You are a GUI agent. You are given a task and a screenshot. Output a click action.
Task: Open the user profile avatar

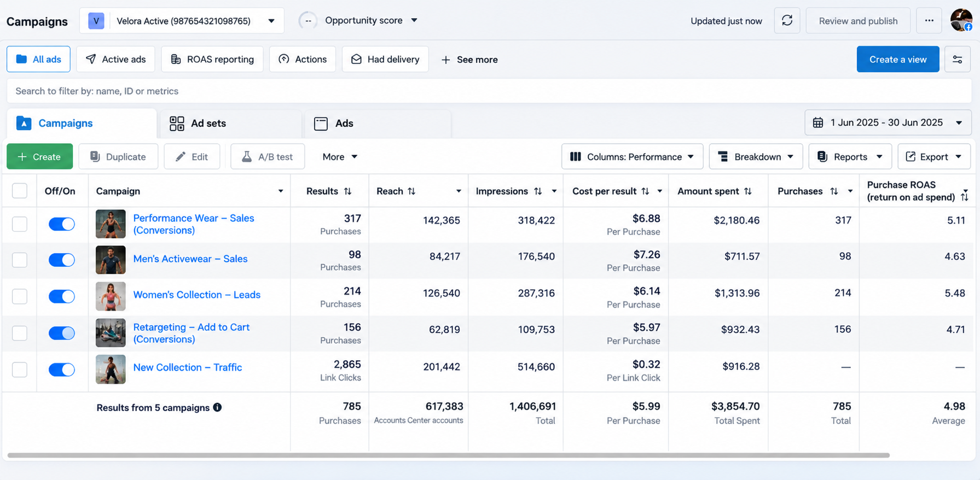click(961, 20)
